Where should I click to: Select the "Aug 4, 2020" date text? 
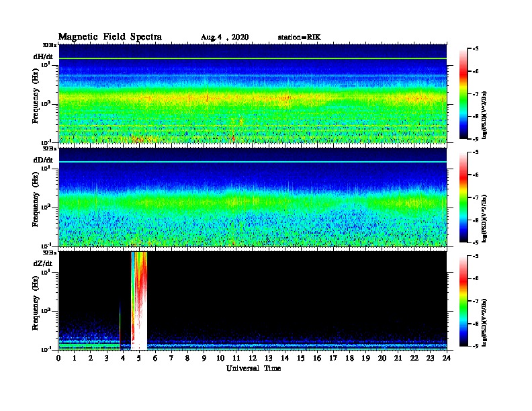[x=224, y=38]
